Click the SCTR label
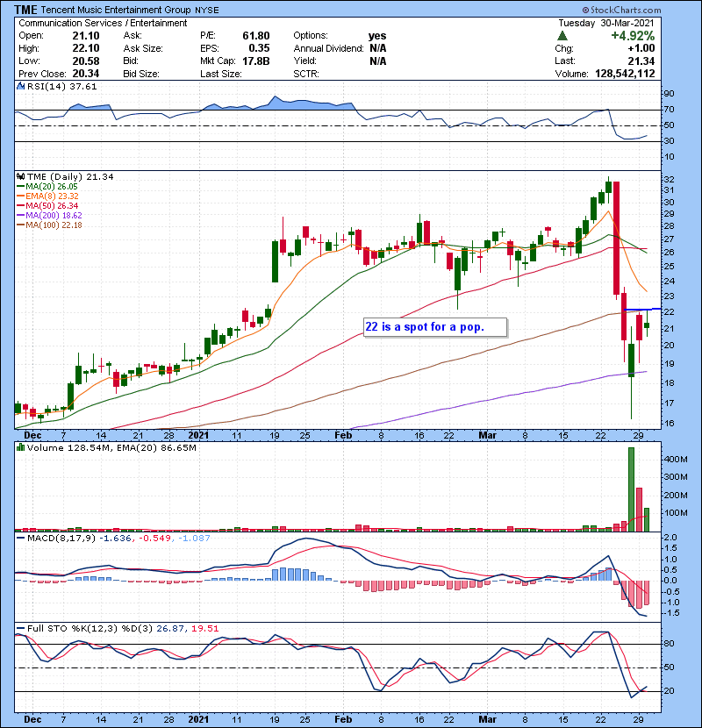 tap(306, 74)
